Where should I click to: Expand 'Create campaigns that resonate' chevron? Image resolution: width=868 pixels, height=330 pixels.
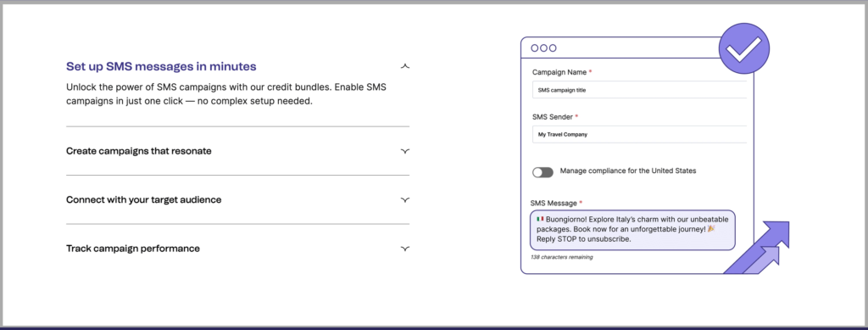(x=405, y=151)
